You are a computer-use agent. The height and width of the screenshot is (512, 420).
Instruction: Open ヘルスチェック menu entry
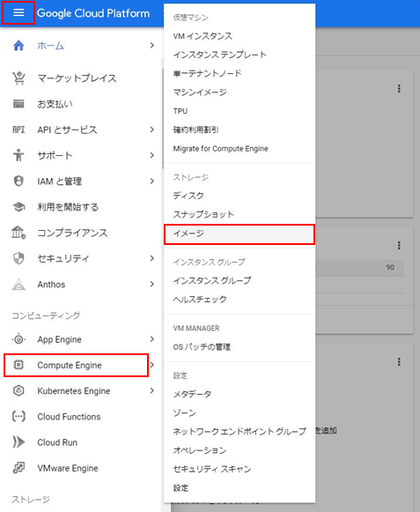coord(239,299)
